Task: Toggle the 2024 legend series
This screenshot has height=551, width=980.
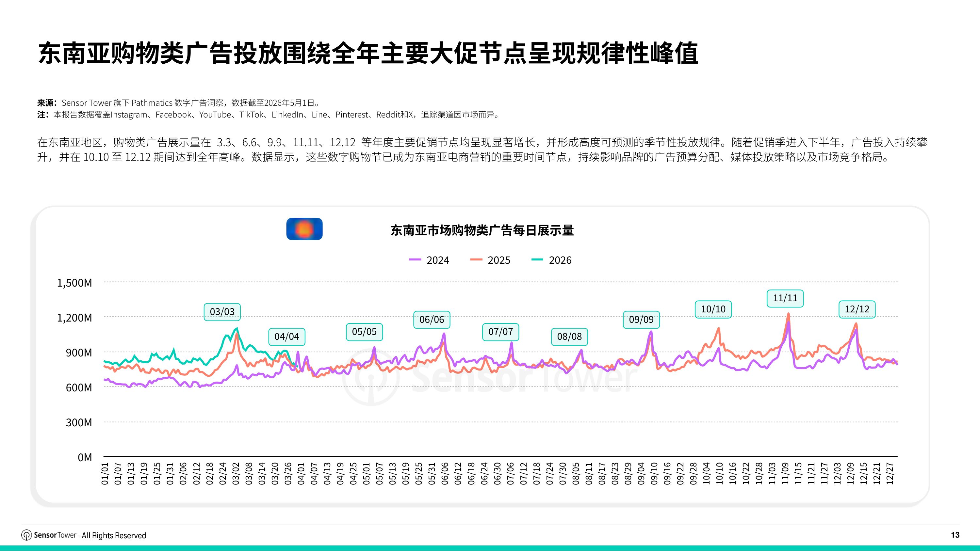Action: click(429, 260)
